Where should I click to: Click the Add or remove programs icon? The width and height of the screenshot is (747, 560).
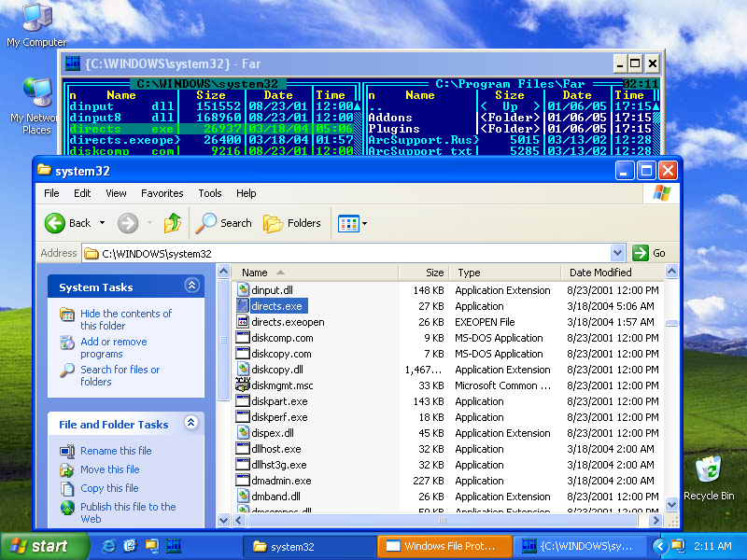[67, 343]
